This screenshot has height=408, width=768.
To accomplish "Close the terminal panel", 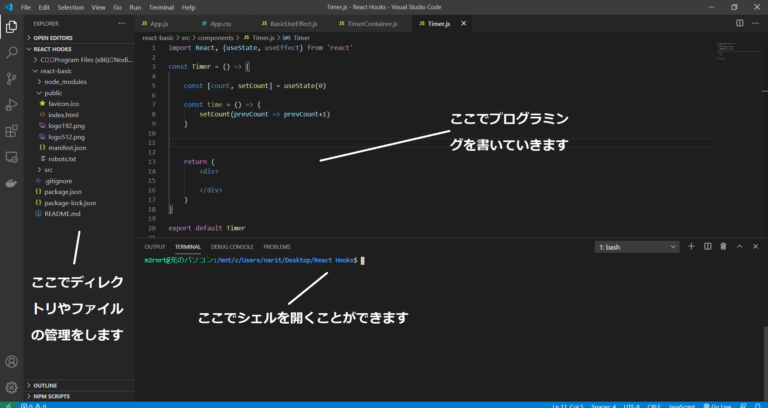I will 755,246.
